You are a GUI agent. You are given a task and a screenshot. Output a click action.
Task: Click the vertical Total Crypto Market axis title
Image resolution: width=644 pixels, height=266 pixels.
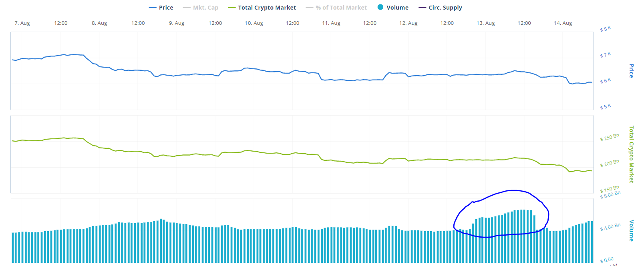(631, 154)
